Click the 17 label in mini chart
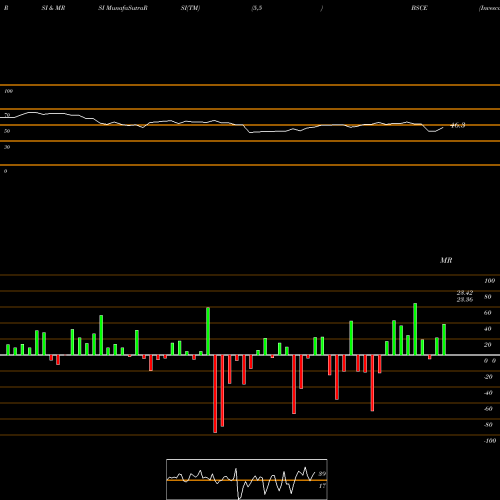Viewport: 500px width, 500px height. [322, 486]
